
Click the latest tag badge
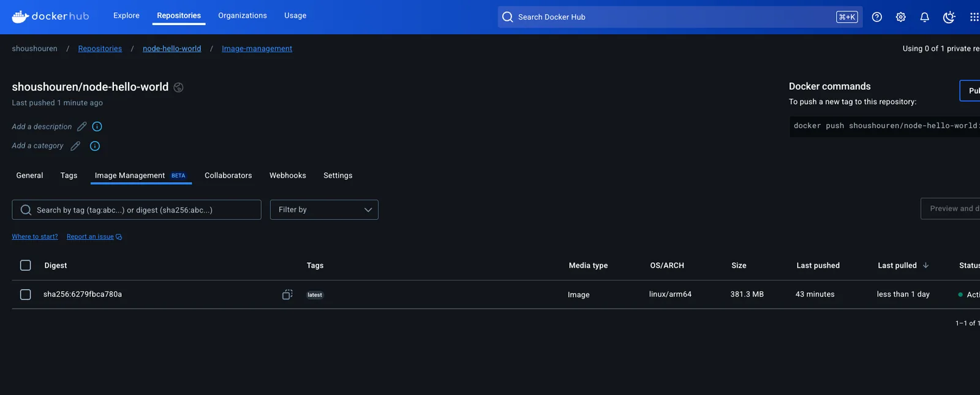[315, 295]
